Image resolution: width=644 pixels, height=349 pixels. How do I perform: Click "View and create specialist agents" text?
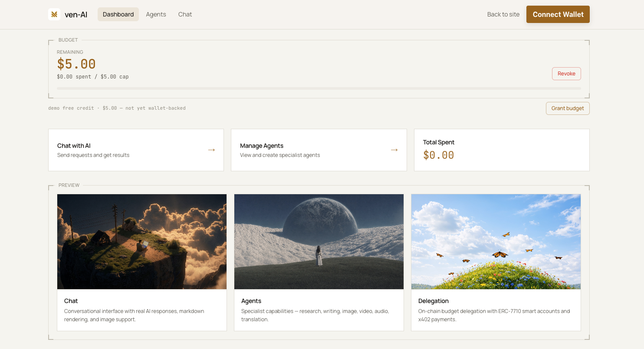(280, 155)
